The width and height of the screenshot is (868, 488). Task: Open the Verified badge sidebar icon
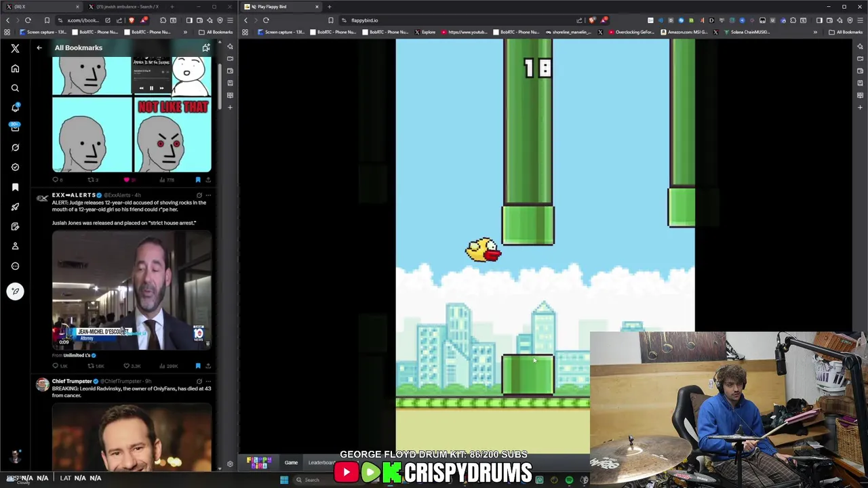click(15, 167)
